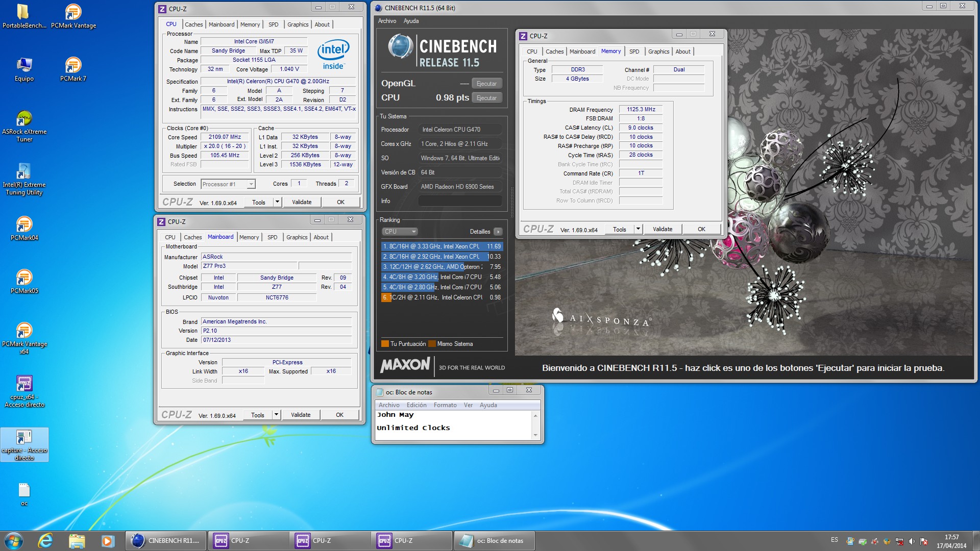Open Windows Media Player from taskbar

(108, 541)
